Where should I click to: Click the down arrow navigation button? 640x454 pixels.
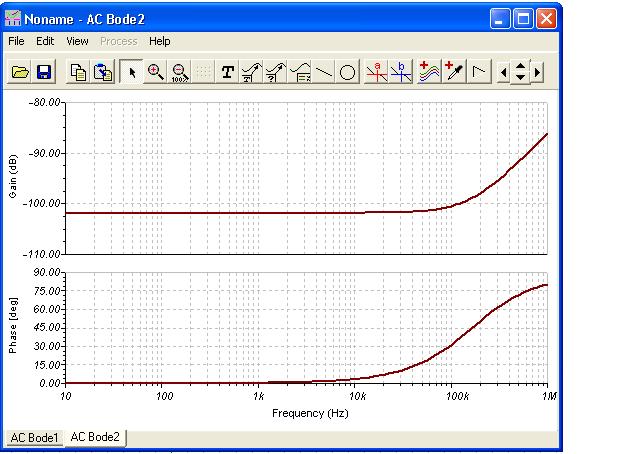click(520, 78)
